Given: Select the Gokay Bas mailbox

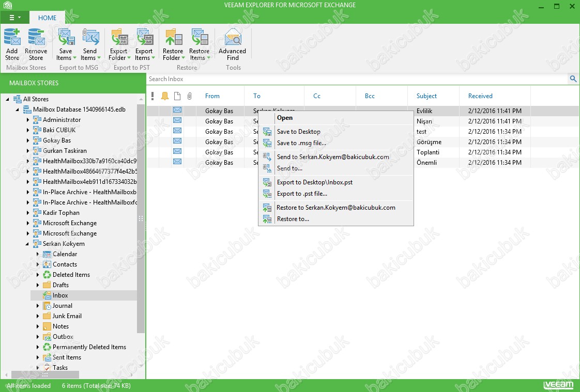Looking at the screenshot, I should coord(56,140).
